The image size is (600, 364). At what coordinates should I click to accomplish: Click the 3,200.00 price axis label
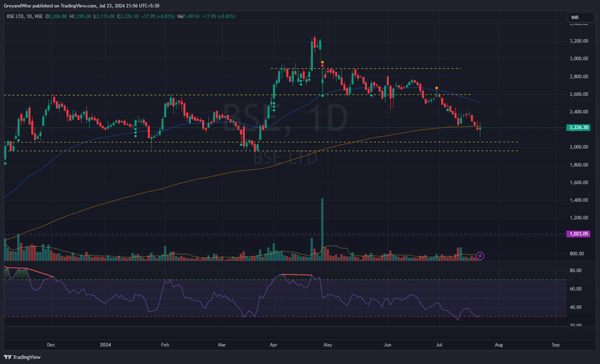(579, 41)
